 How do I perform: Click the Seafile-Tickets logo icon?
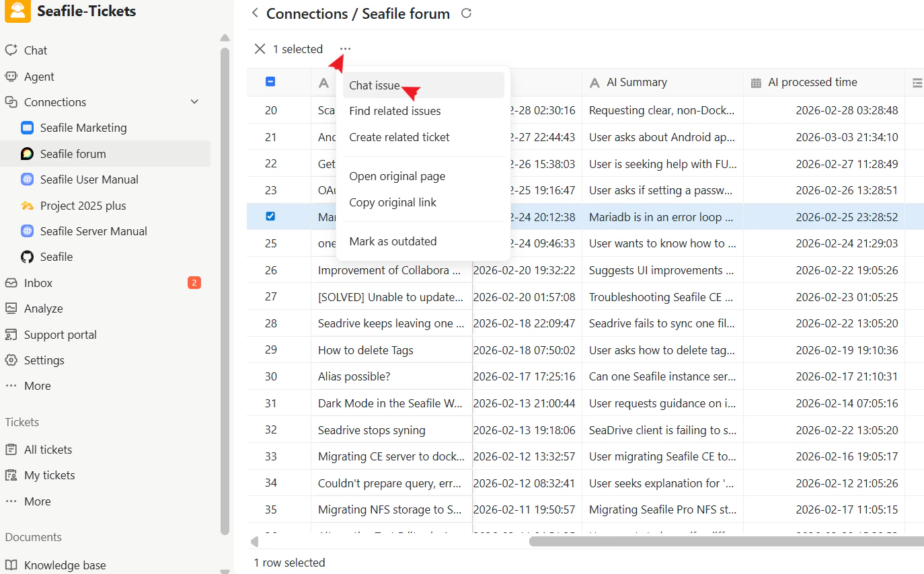17,11
